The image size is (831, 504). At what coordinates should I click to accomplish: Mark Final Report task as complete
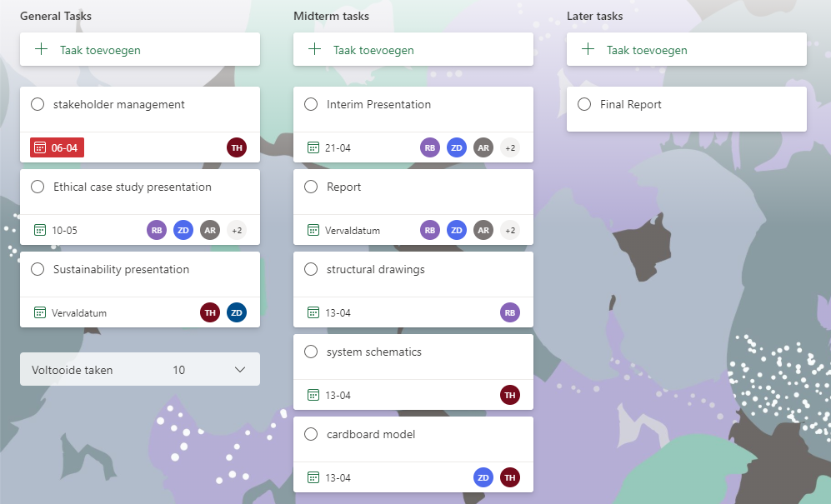(584, 105)
